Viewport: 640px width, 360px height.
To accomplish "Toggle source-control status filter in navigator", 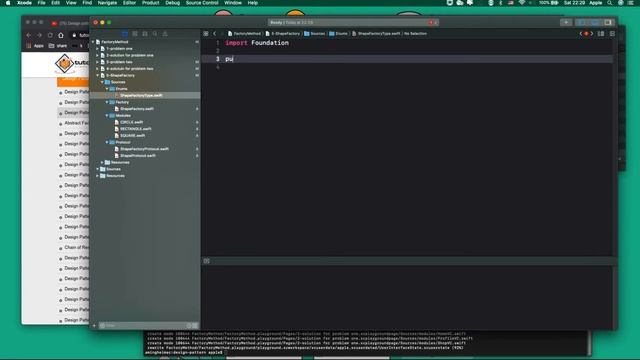I will point(195,325).
